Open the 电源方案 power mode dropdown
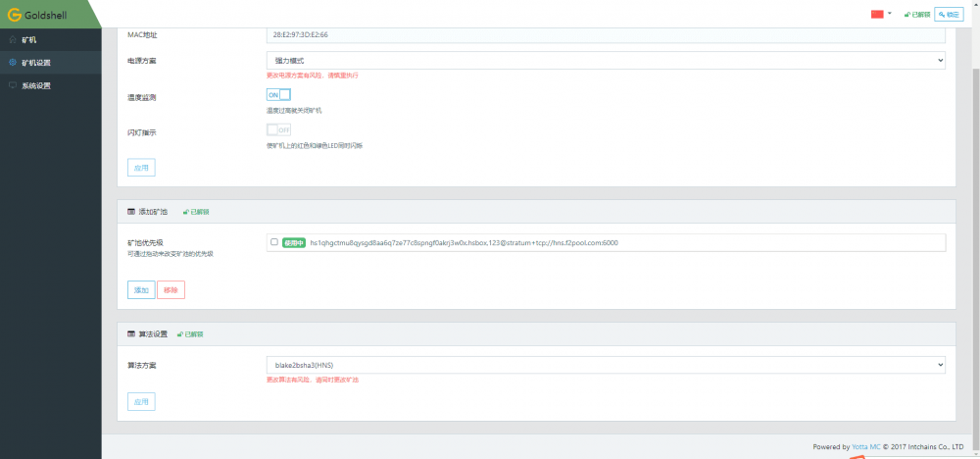This screenshot has width=980, height=459. point(606,60)
